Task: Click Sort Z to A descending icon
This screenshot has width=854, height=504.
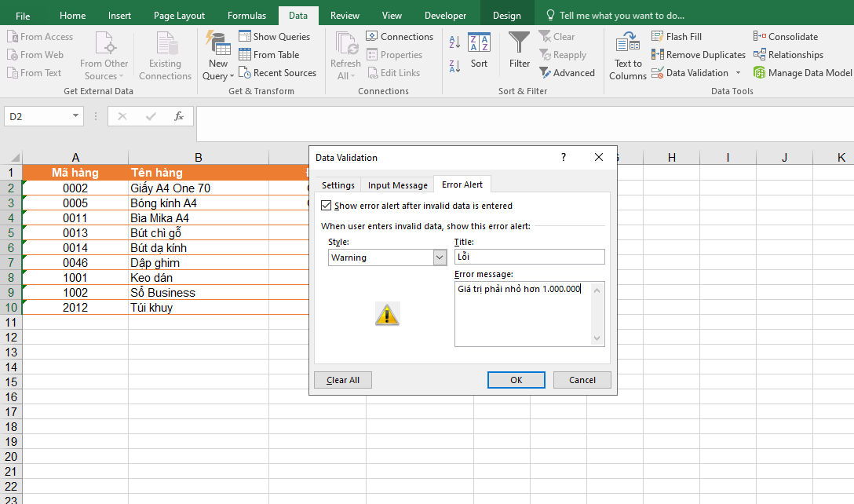Action: [455, 67]
